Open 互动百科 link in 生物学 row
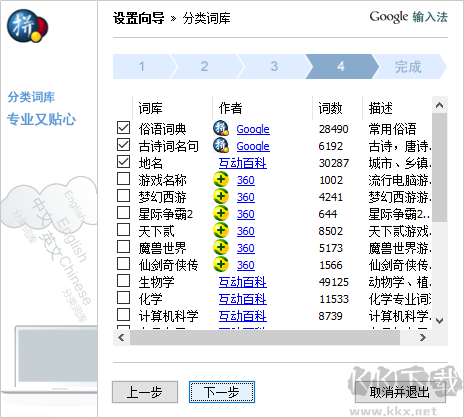 click(243, 282)
